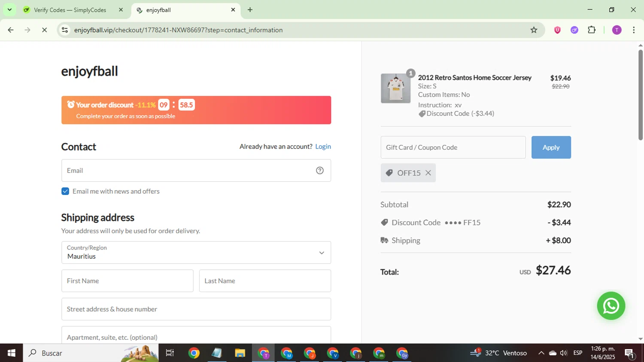The width and height of the screenshot is (644, 362).
Task: Click the 2012 Retro Santos Home Soccer Jersey title
Action: [475, 78]
